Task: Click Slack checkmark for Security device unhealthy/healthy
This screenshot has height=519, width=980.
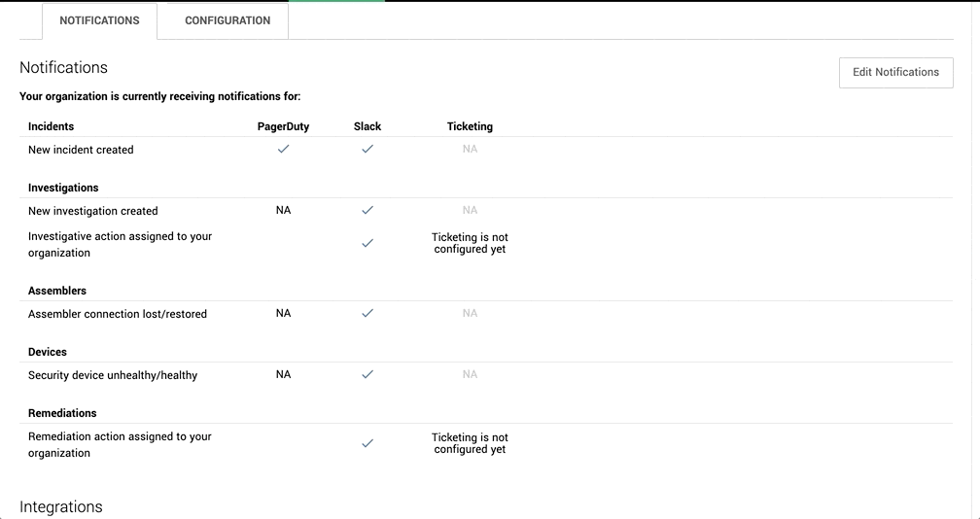Action: click(367, 374)
